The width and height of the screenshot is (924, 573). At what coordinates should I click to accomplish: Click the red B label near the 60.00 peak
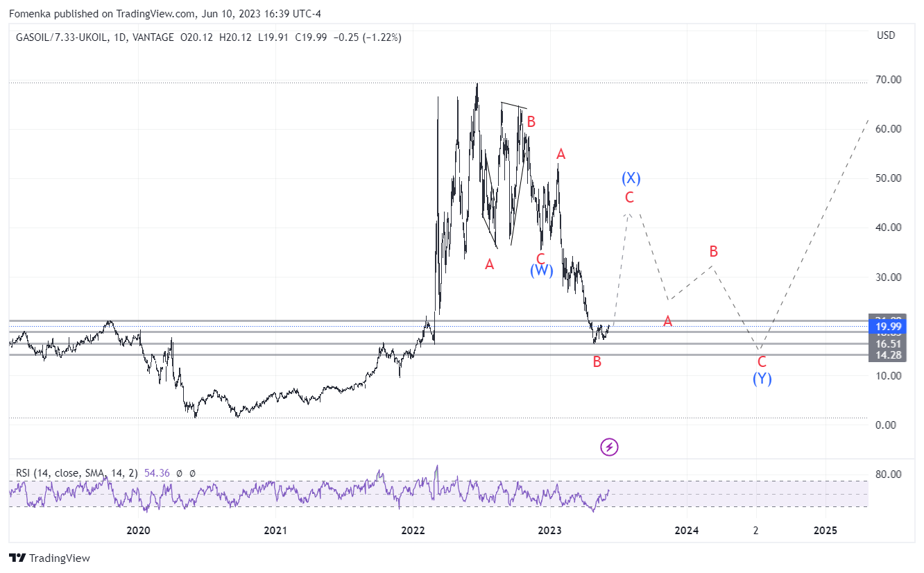tap(531, 122)
